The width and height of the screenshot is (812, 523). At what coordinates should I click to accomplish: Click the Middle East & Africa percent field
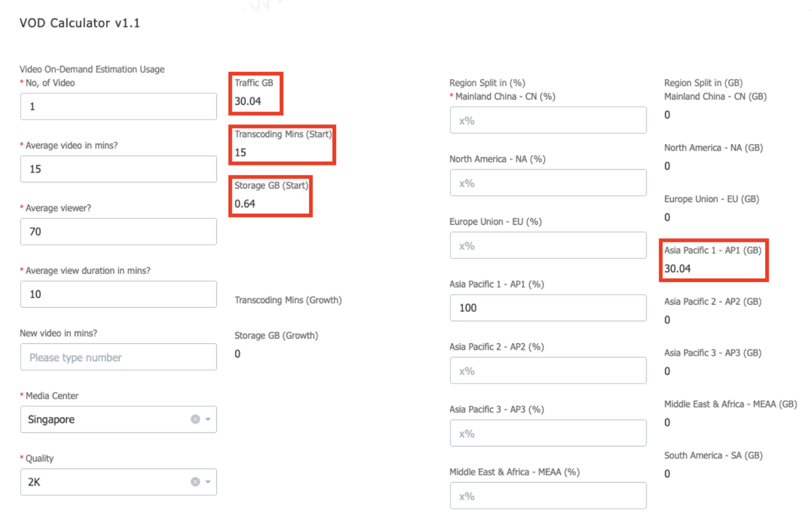tap(548, 496)
